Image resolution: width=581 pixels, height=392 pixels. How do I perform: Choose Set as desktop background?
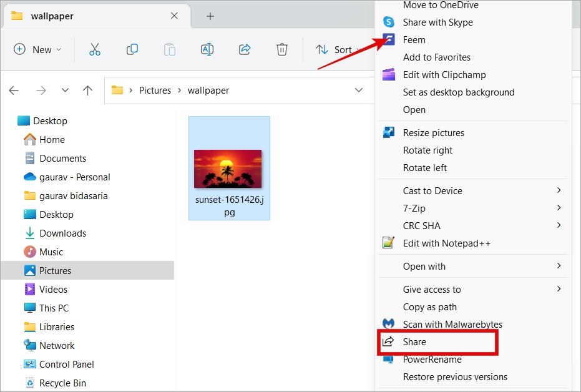tap(459, 92)
